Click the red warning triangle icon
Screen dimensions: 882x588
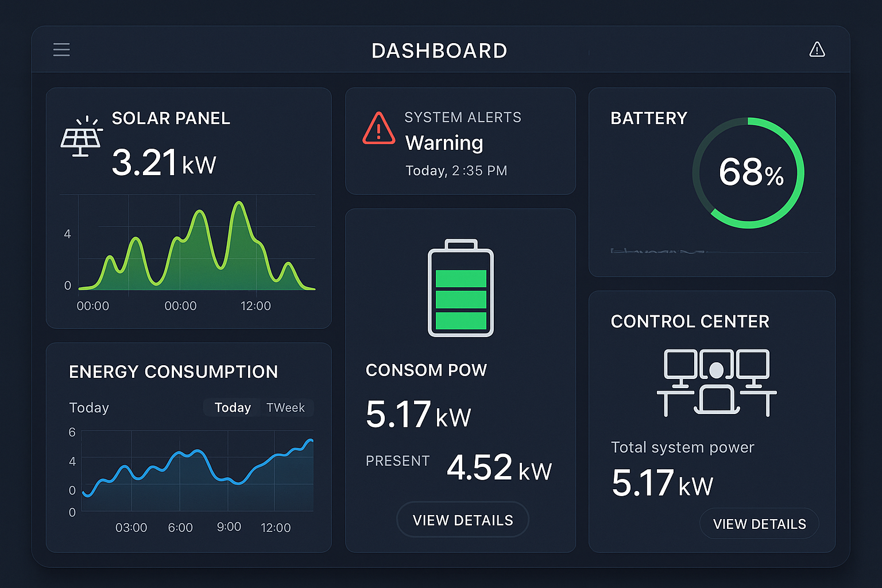click(378, 129)
